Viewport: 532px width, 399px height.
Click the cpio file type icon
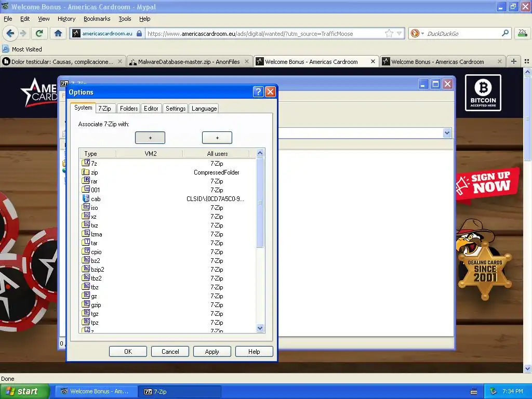pyautogui.click(x=86, y=251)
